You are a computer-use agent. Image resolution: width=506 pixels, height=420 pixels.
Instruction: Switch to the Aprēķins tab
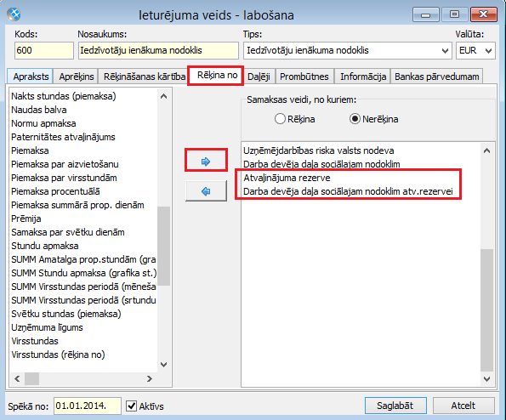(77, 77)
